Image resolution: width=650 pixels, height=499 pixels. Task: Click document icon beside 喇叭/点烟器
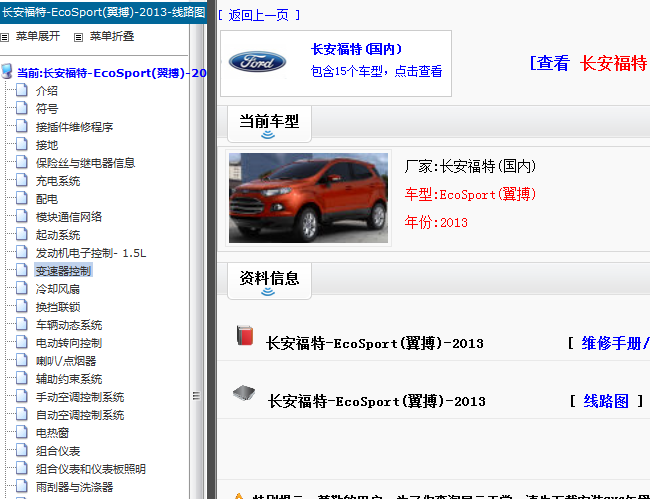tap(22, 360)
